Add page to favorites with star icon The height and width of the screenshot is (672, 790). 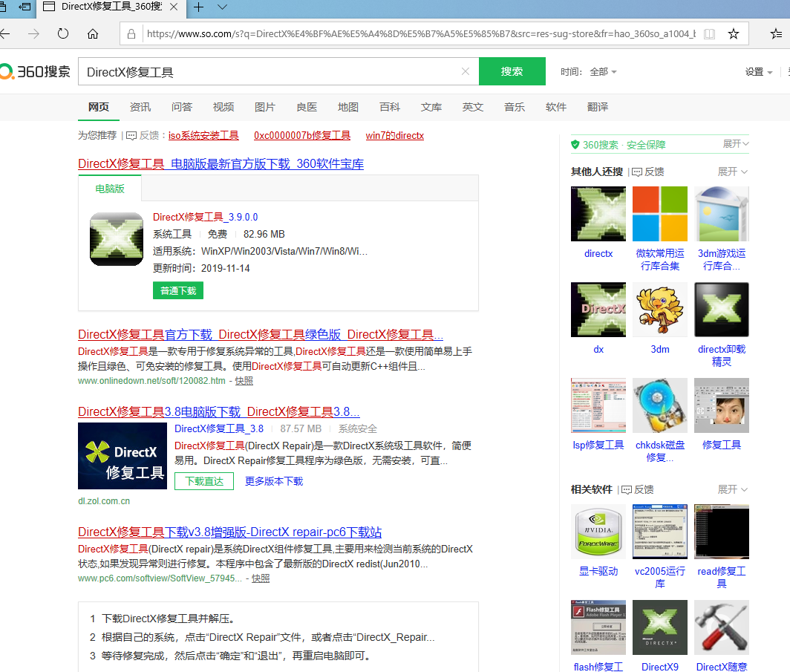(x=734, y=34)
